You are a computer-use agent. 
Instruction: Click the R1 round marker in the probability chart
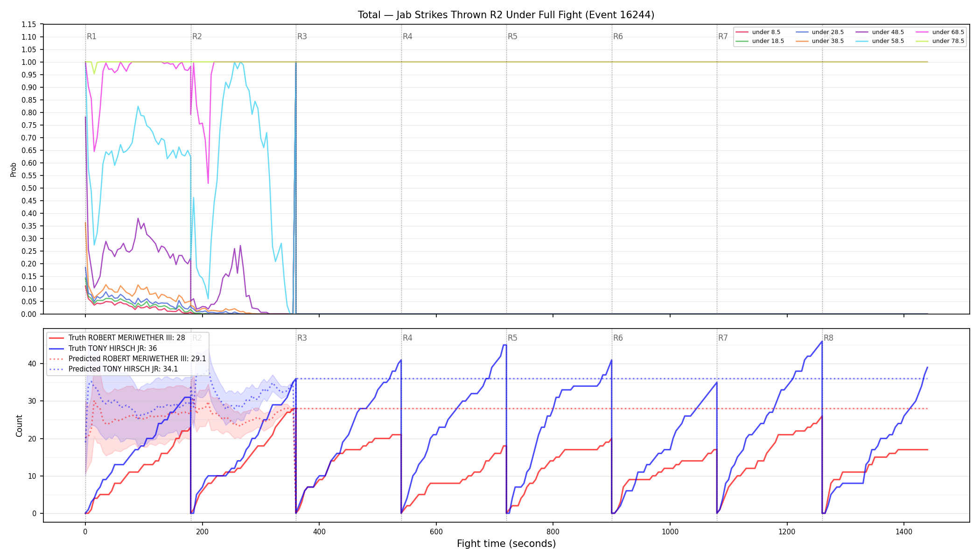point(91,36)
